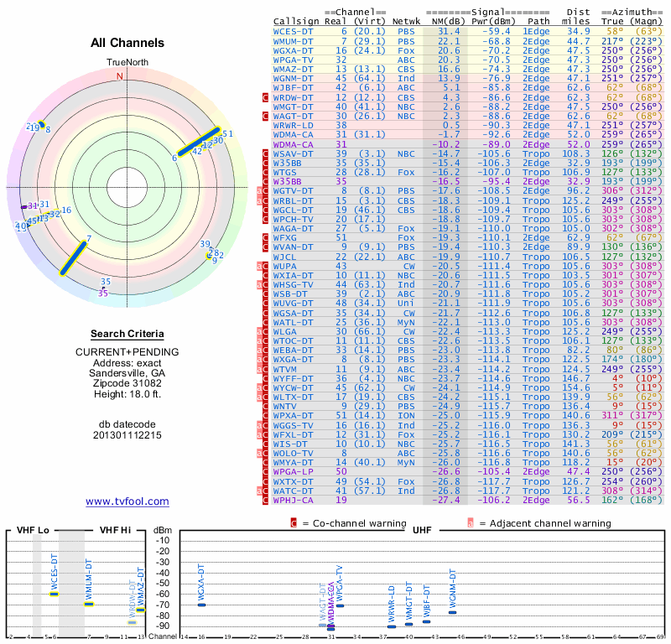The width and height of the screenshot is (671, 644).
Task: Click the NM(dB) column header
Action: click(x=443, y=21)
